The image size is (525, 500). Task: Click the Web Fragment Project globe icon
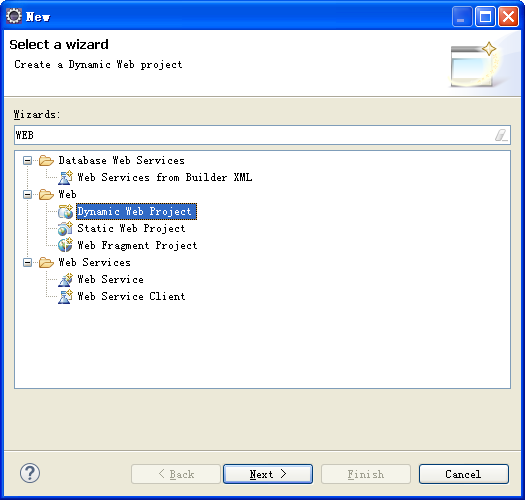65,245
